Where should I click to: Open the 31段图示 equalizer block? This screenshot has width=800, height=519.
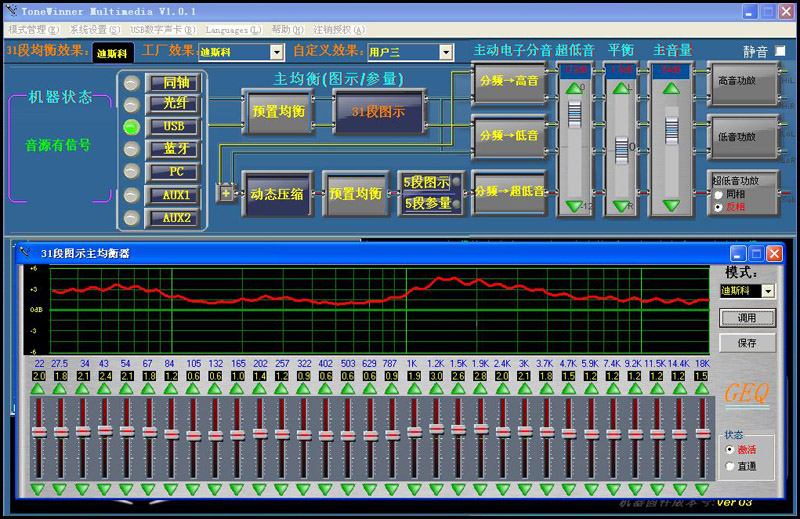coord(378,112)
